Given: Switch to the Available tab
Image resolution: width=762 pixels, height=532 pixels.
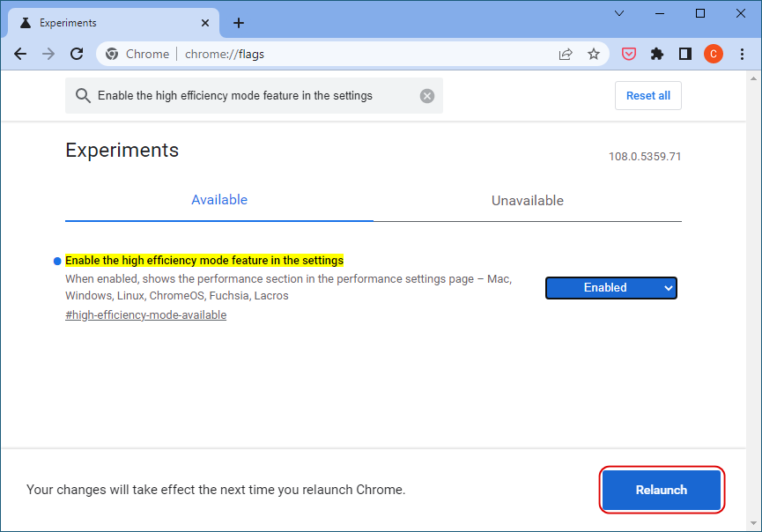Looking at the screenshot, I should (x=219, y=200).
